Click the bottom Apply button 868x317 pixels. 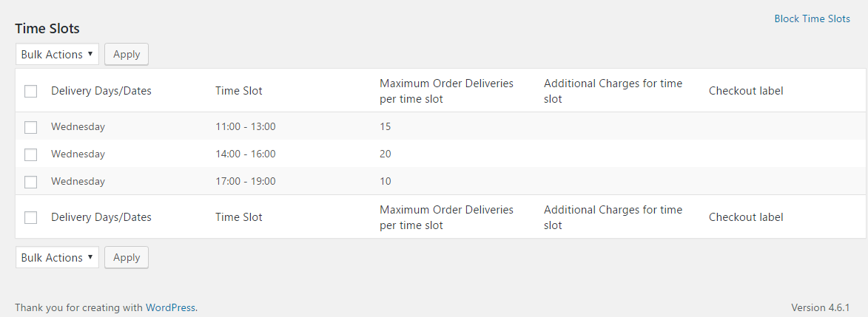point(127,258)
